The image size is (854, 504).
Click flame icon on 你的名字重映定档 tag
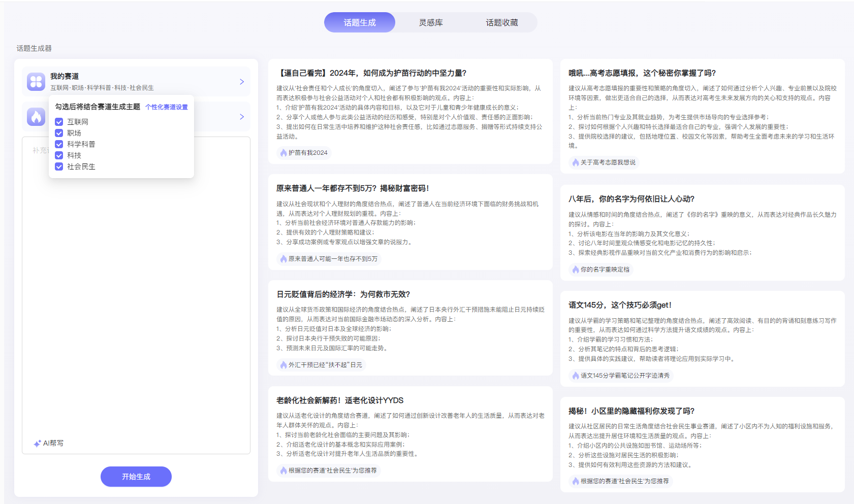pos(576,270)
